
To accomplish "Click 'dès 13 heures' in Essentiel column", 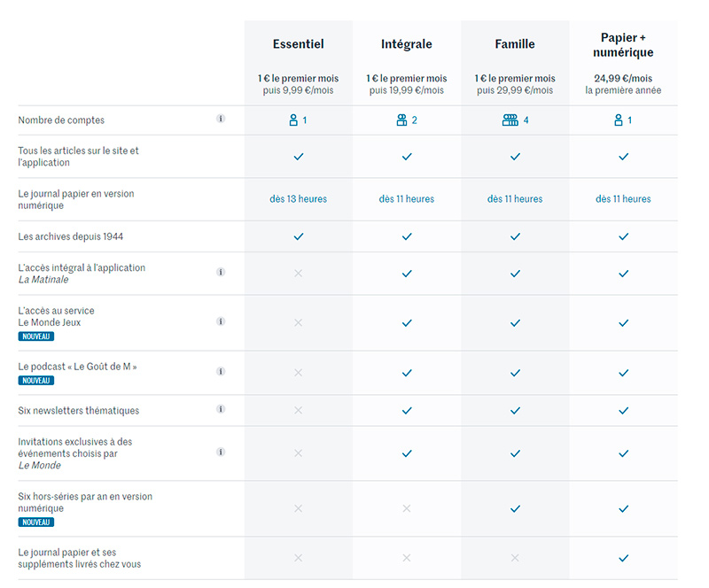I will [x=299, y=199].
